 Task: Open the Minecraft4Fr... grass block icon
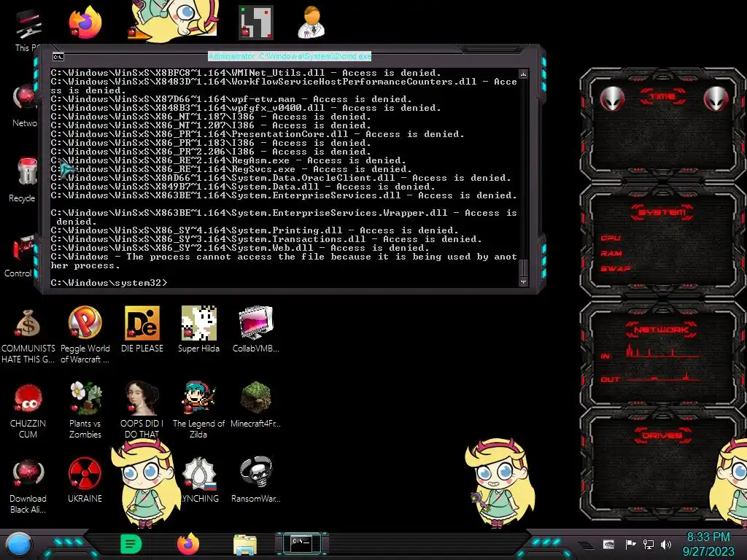click(256, 405)
